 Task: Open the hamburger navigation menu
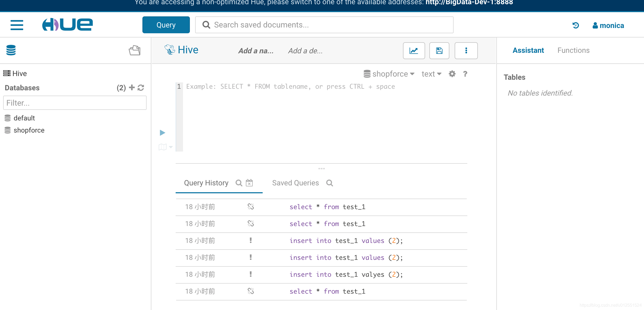tap(17, 25)
